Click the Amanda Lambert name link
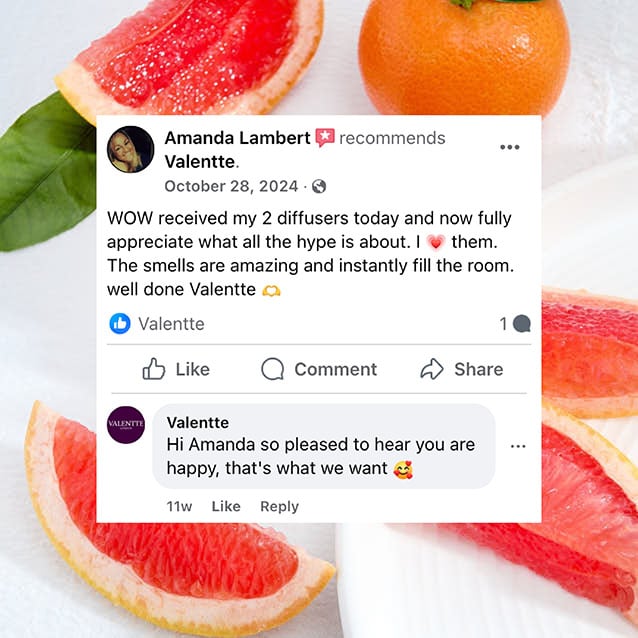The width and height of the screenshot is (638, 638). point(237,138)
